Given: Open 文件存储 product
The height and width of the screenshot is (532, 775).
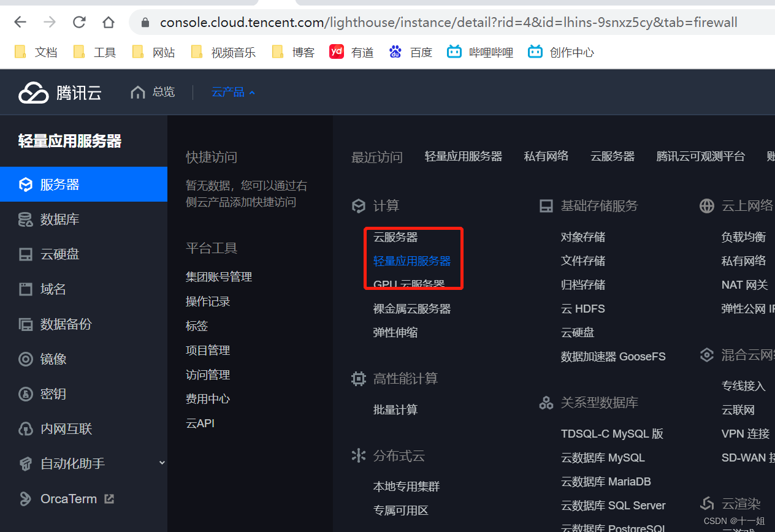Looking at the screenshot, I should pos(583,261).
